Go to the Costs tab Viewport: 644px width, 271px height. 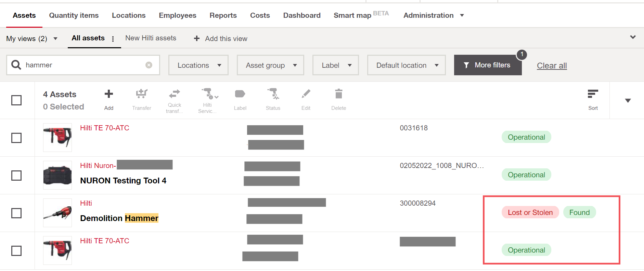coord(260,15)
